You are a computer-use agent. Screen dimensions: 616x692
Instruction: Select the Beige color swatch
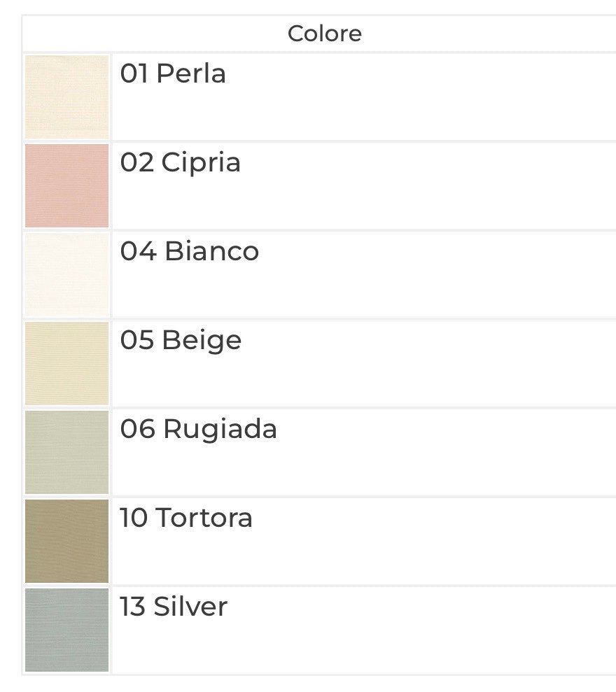click(67, 363)
